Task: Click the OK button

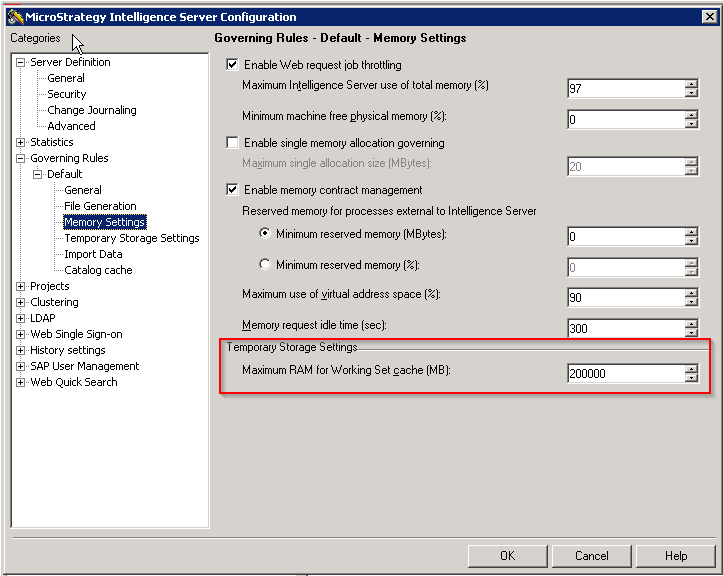Action: coord(507,556)
